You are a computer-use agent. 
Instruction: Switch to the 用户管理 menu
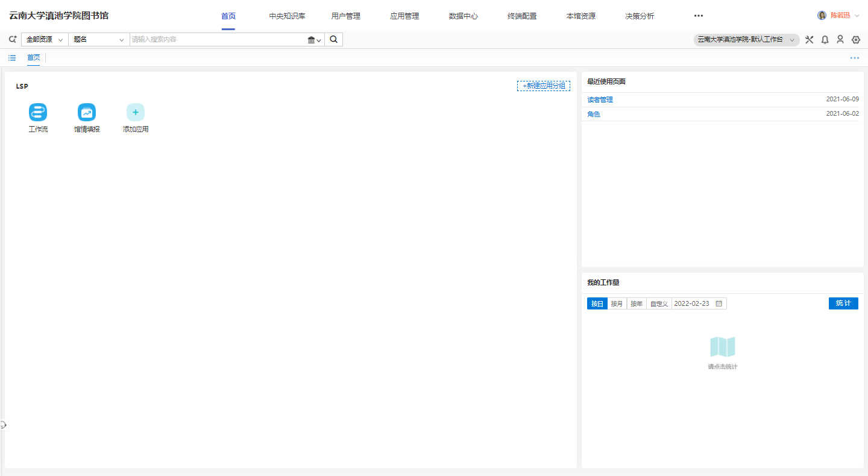click(x=346, y=16)
